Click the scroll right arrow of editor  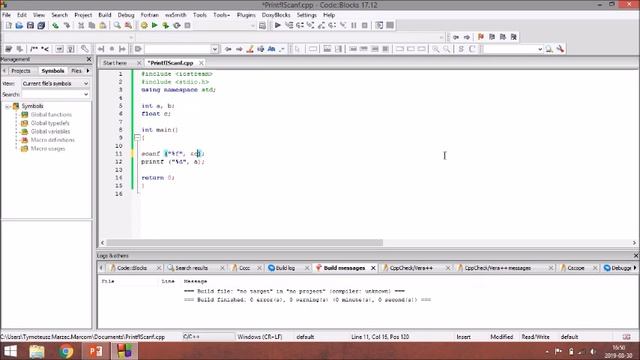click(x=634, y=242)
